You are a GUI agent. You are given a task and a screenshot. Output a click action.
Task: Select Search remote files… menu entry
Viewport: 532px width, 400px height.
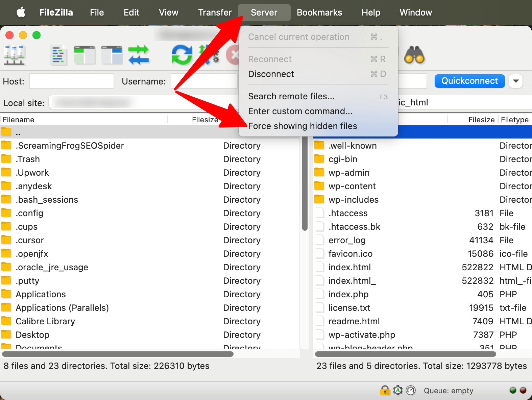pos(318,96)
